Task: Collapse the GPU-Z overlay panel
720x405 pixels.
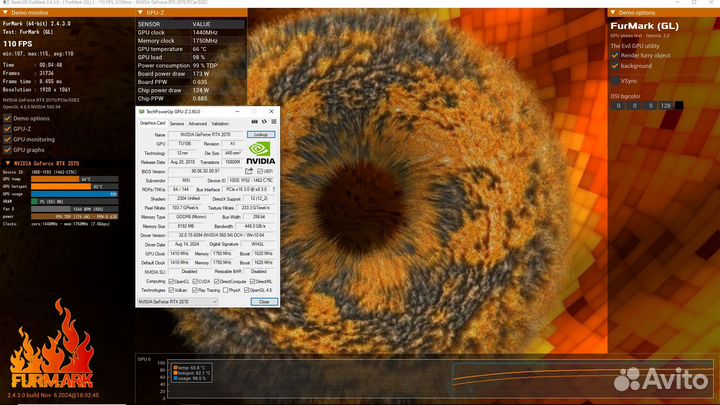Action: tap(141, 12)
